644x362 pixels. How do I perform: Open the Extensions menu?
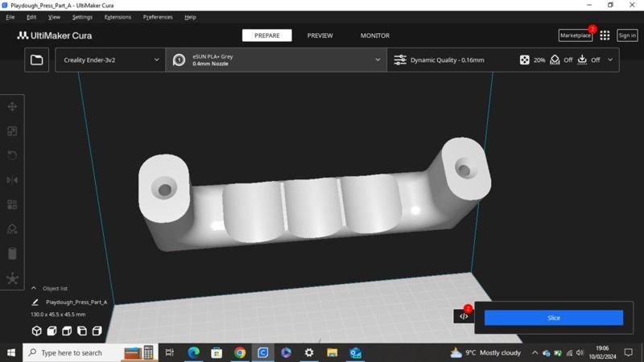[x=118, y=17]
